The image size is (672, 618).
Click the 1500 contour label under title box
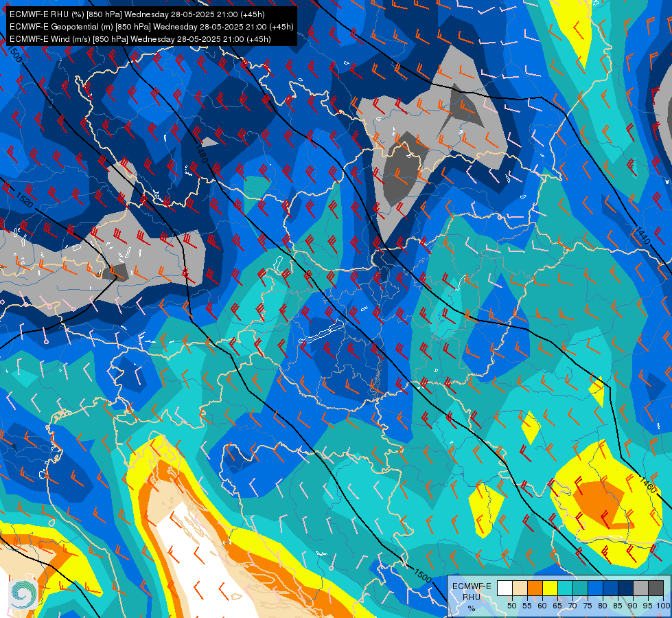click(x=14, y=54)
